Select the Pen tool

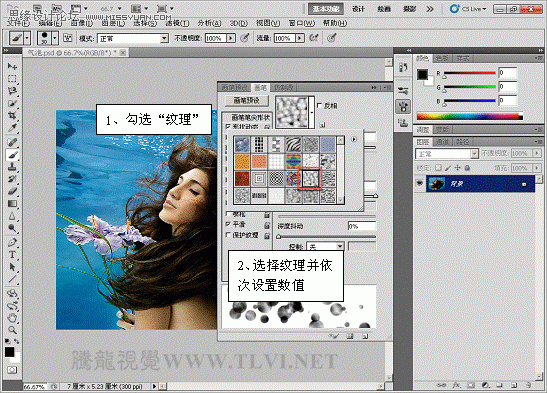[12, 242]
